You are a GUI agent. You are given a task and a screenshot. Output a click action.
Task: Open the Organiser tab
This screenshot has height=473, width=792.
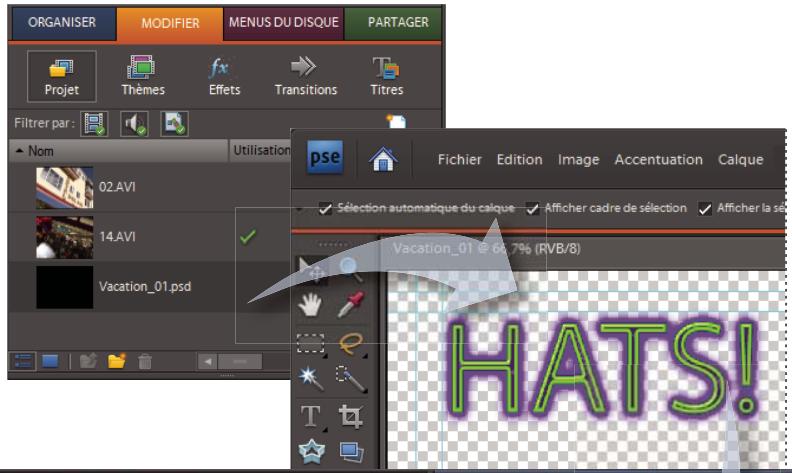tap(62, 23)
